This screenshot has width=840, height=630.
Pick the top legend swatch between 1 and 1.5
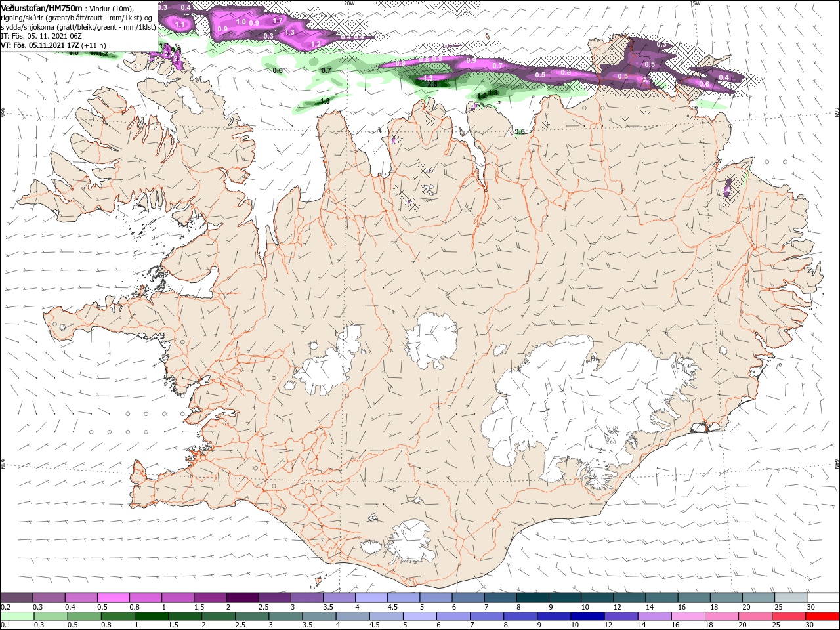[177, 598]
